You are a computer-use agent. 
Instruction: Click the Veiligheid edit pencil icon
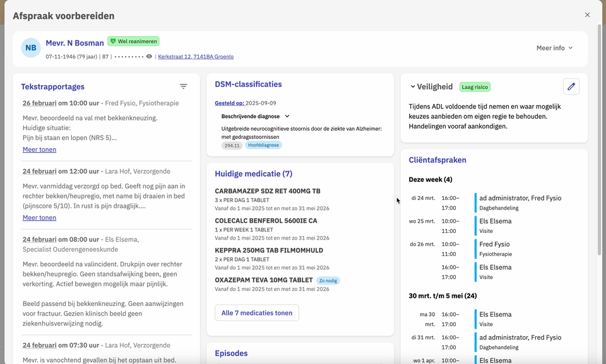[571, 86]
